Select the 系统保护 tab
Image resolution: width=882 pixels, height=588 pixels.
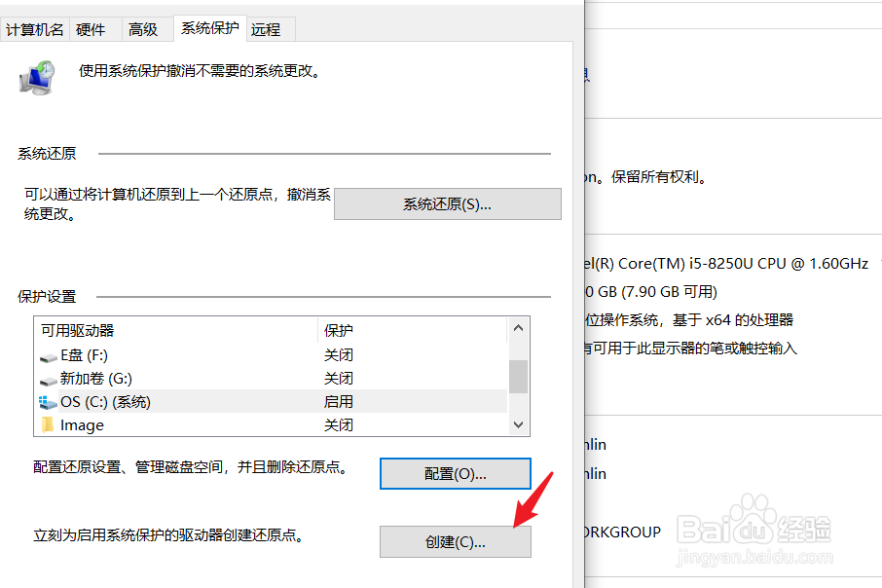tap(209, 28)
